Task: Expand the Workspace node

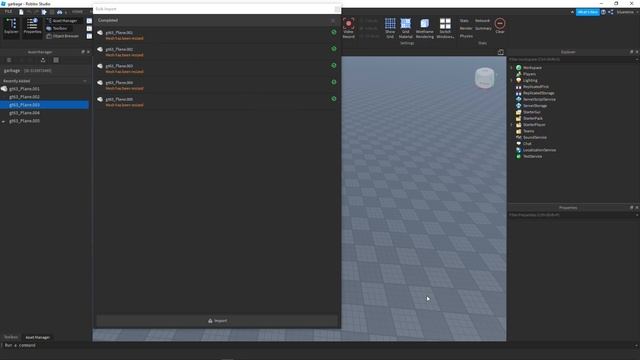Action: [511, 68]
